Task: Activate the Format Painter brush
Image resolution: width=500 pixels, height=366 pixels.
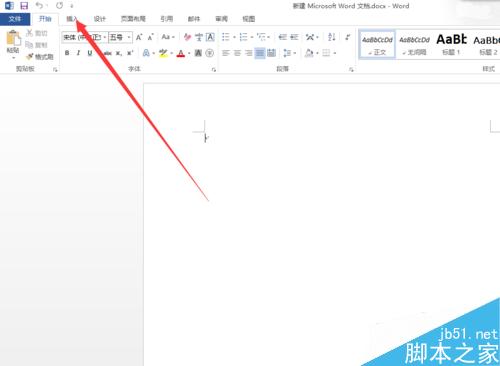Action: pyautogui.click(x=30, y=57)
